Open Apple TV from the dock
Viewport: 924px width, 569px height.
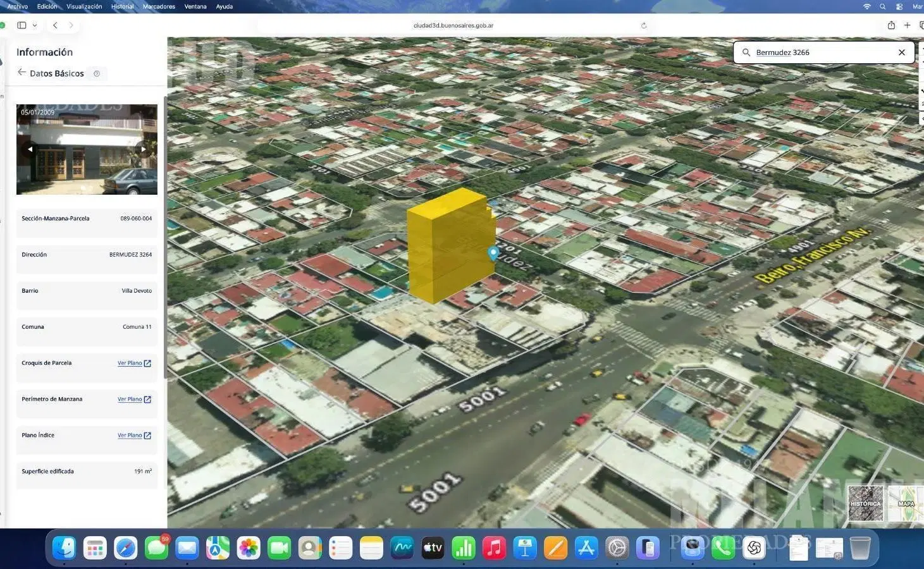click(x=433, y=548)
